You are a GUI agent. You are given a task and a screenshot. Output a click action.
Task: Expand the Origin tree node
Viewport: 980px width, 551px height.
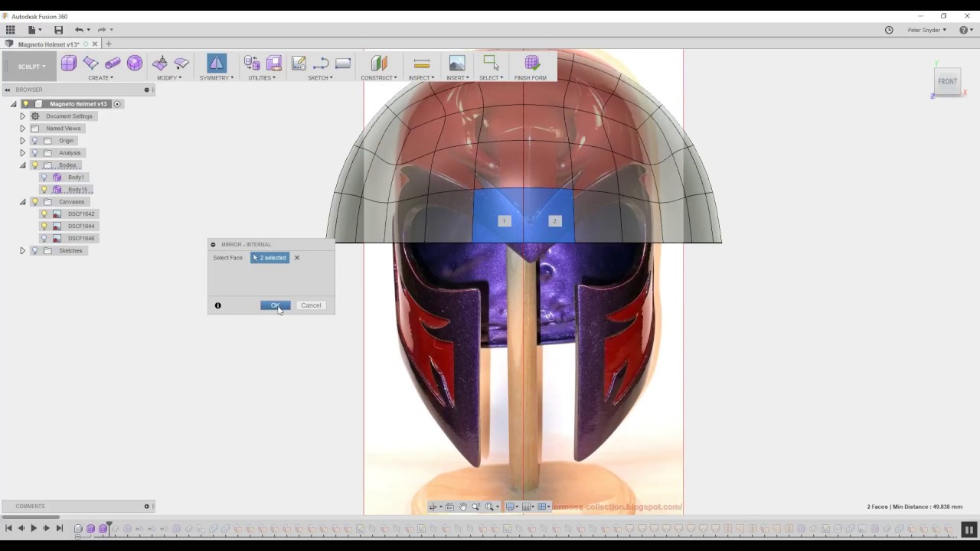pyautogui.click(x=22, y=141)
